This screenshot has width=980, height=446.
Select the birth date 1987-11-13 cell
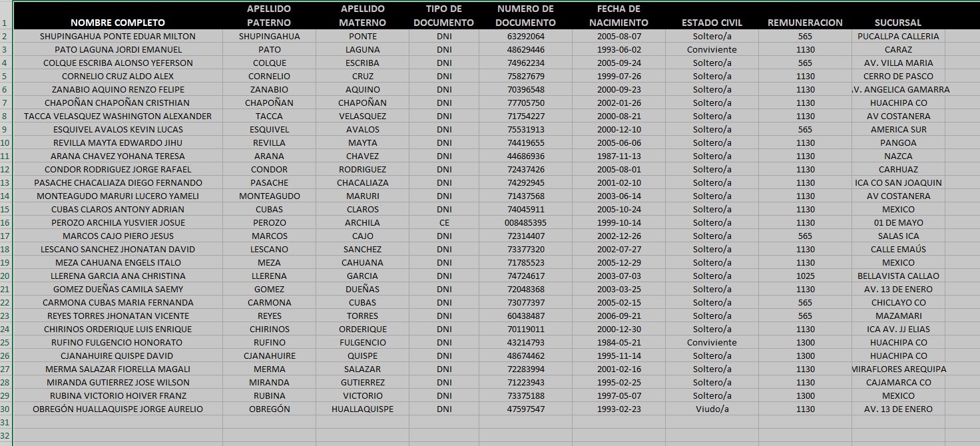tap(618, 156)
